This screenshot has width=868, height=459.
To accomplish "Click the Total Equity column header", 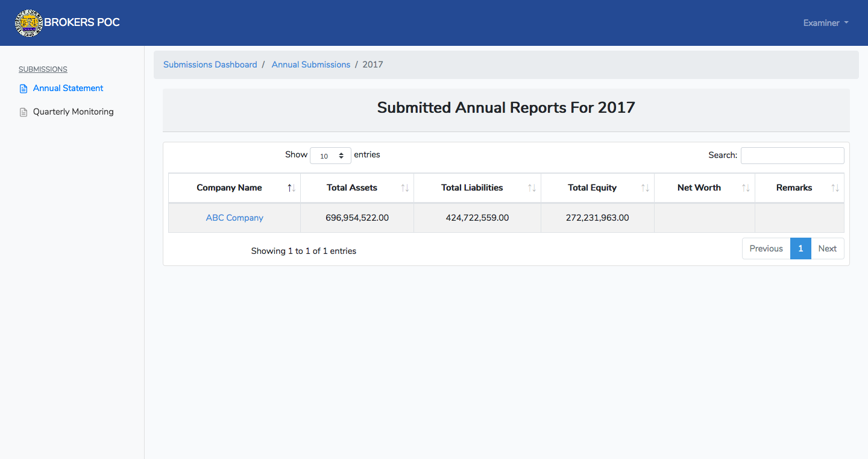I will point(597,188).
